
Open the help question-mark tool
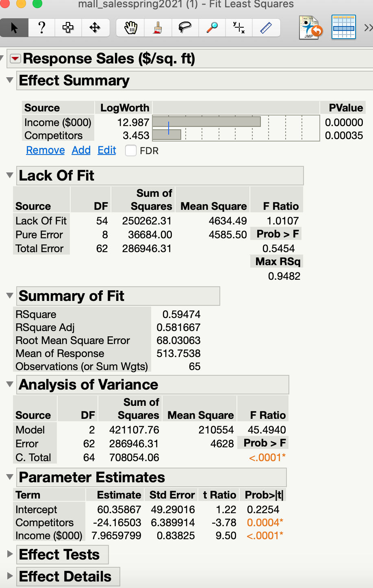click(41, 27)
